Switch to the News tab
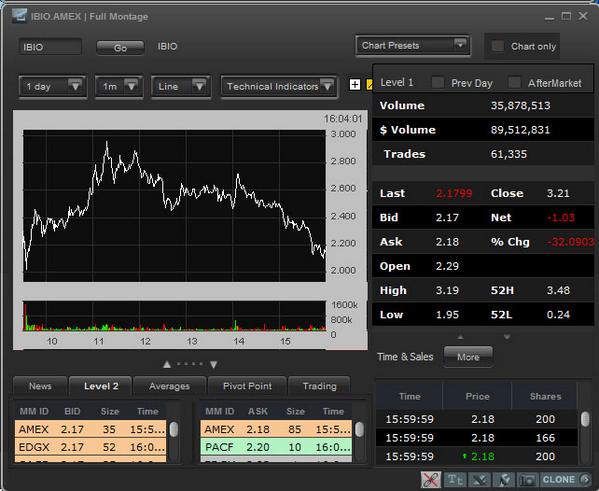The width and height of the screenshot is (599, 491). click(x=40, y=386)
